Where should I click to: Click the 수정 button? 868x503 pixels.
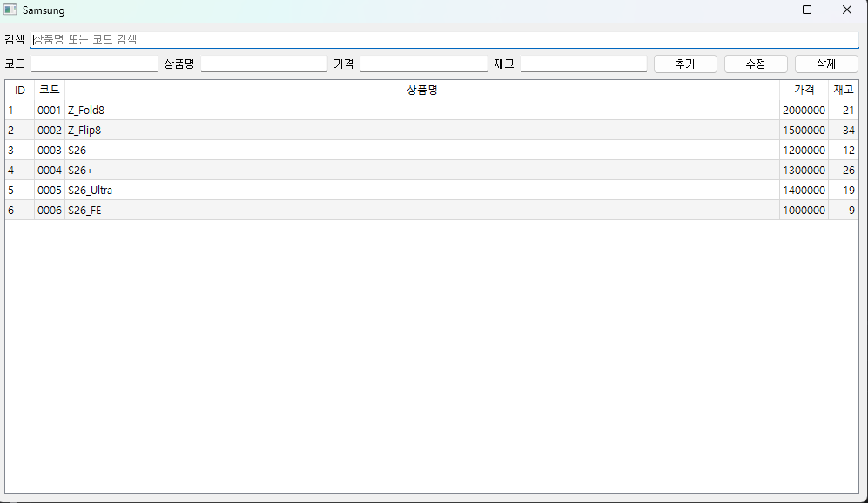[x=756, y=64]
